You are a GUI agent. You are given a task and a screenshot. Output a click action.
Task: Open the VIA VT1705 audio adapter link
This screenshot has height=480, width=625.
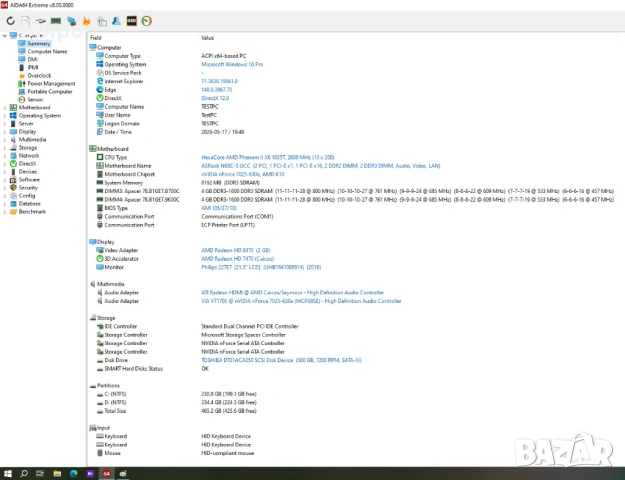[x=301, y=301]
